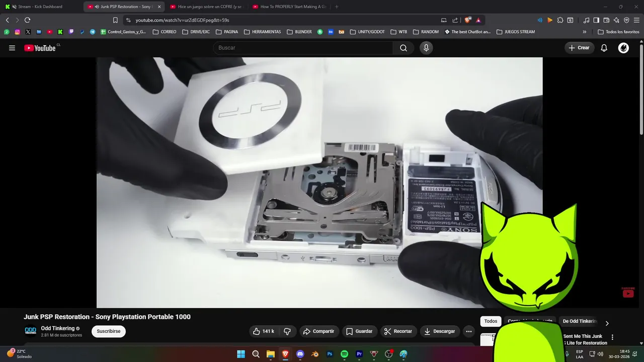Open the PAGINA bookmarks folder
Image resolution: width=644 pixels, height=362 pixels.
pyautogui.click(x=227, y=32)
